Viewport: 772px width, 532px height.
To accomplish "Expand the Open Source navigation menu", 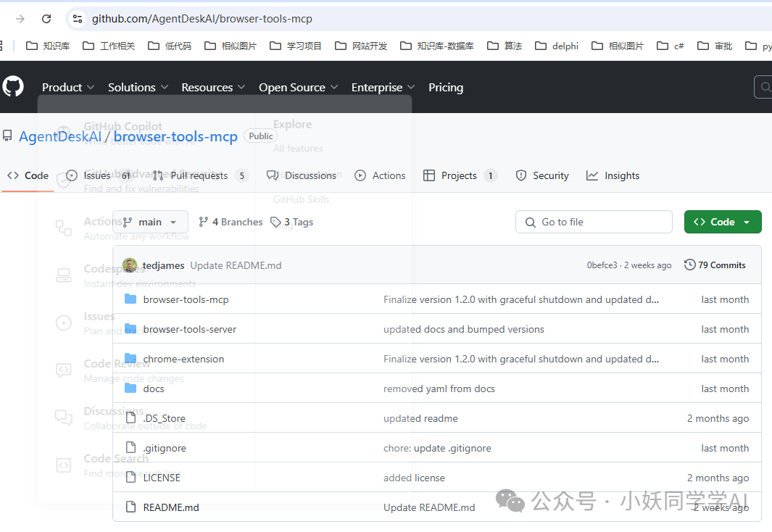I will pyautogui.click(x=299, y=87).
